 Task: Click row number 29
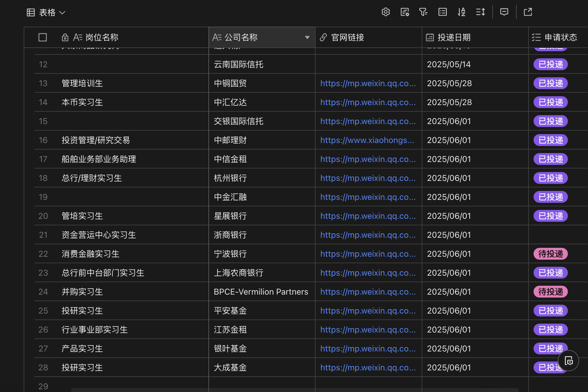[43, 386]
